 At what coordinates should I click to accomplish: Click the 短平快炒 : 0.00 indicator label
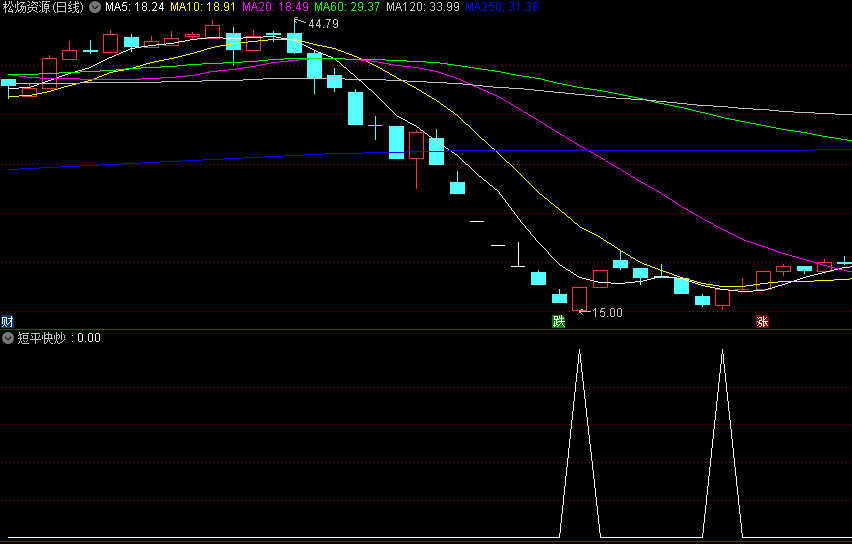[x=59, y=338]
